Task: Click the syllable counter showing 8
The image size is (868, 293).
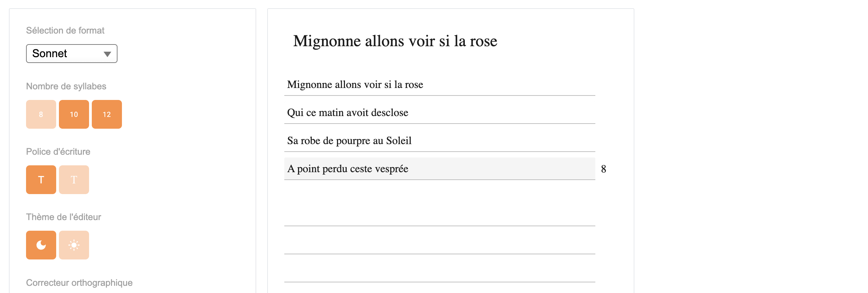Action: [604, 169]
